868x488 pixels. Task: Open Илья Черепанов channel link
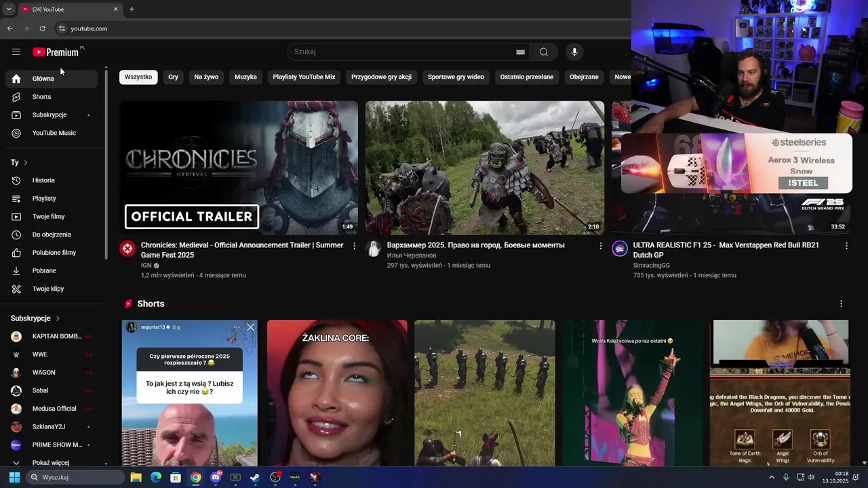coord(412,256)
